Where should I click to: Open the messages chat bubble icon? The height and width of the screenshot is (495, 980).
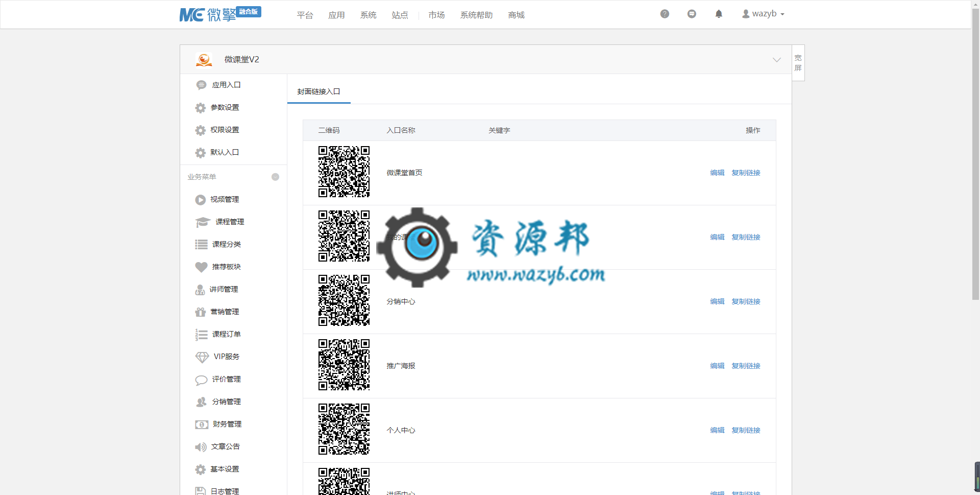[x=692, y=14]
